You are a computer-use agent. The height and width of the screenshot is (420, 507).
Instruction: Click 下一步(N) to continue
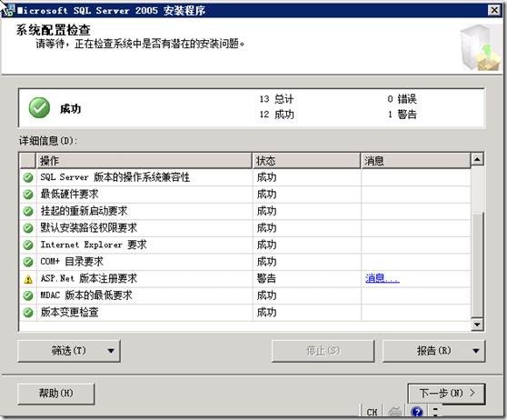pos(446,394)
